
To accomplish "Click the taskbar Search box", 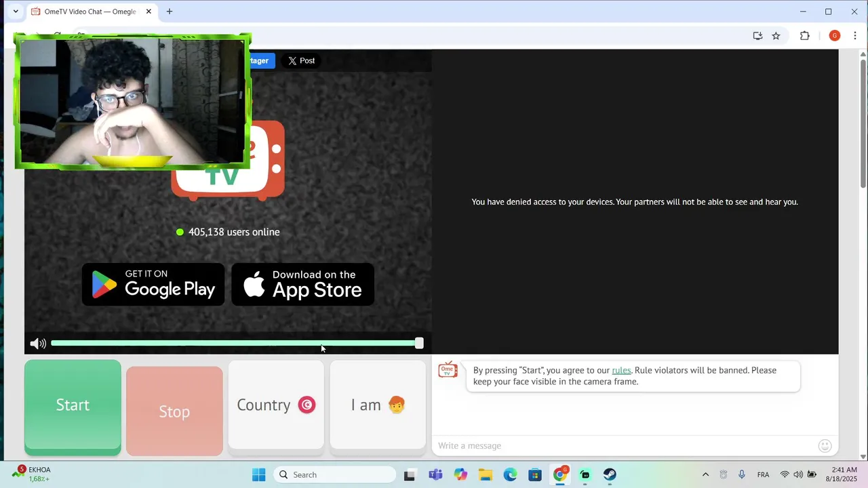I will [335, 474].
